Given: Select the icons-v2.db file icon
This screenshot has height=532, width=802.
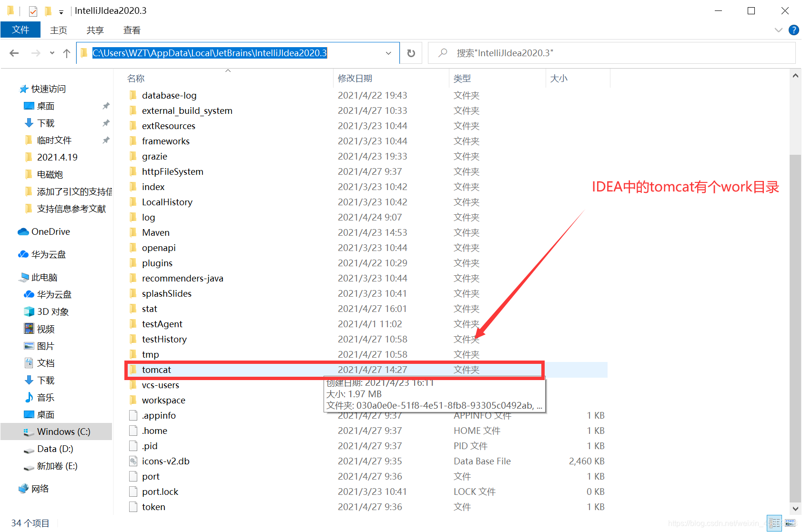Looking at the screenshot, I should click(x=133, y=461).
